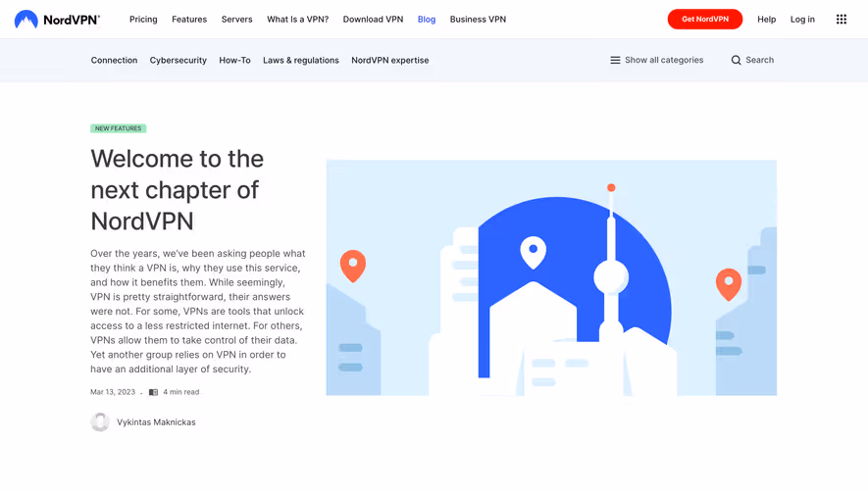This screenshot has height=492, width=868.
Task: Open the Help link
Action: (x=767, y=20)
